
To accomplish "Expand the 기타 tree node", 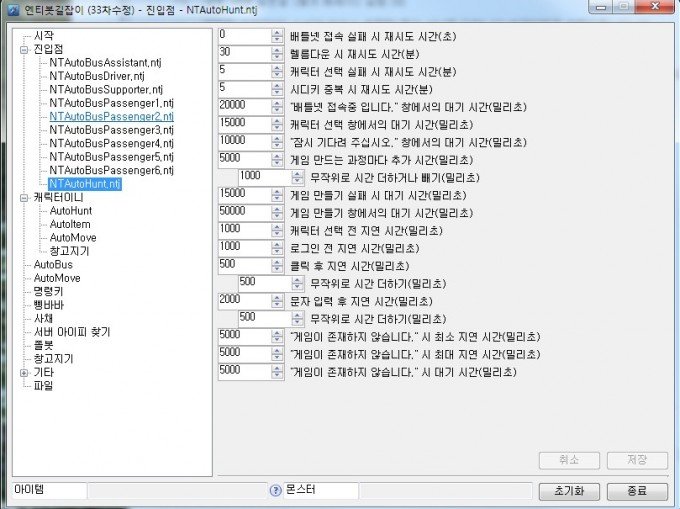I will tap(24, 372).
